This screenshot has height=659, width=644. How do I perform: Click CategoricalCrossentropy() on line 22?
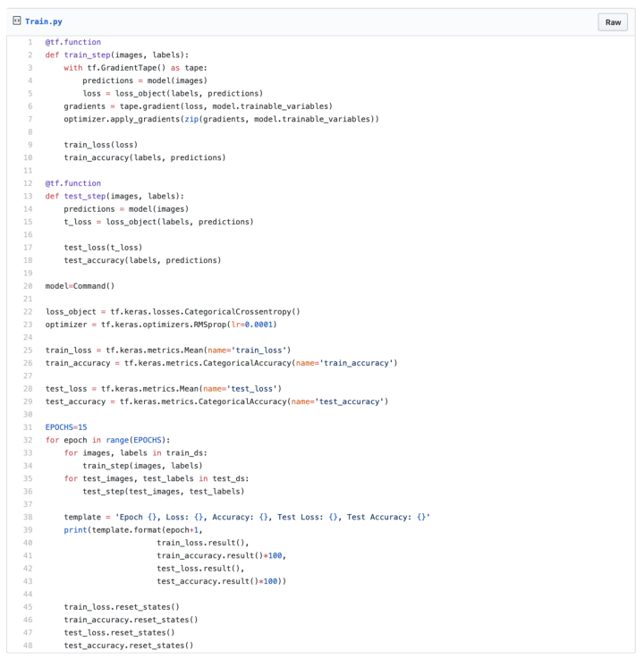pos(242,312)
